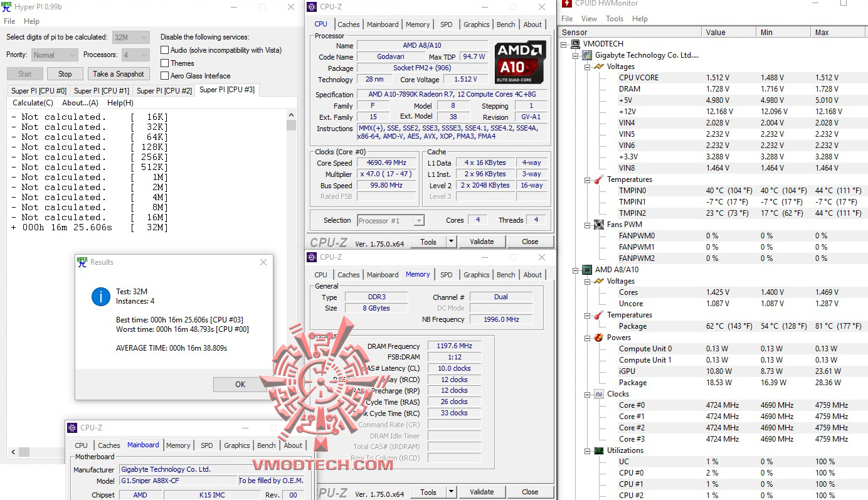This screenshot has height=500, width=868.
Task: Open the Help menu in Hyper PI
Action: pyautogui.click(x=31, y=21)
